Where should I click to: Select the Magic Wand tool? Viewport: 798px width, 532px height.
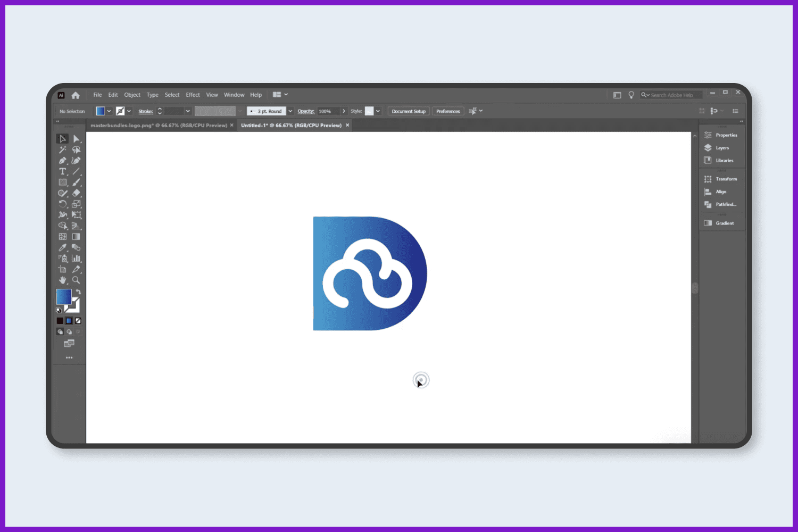pyautogui.click(x=63, y=149)
